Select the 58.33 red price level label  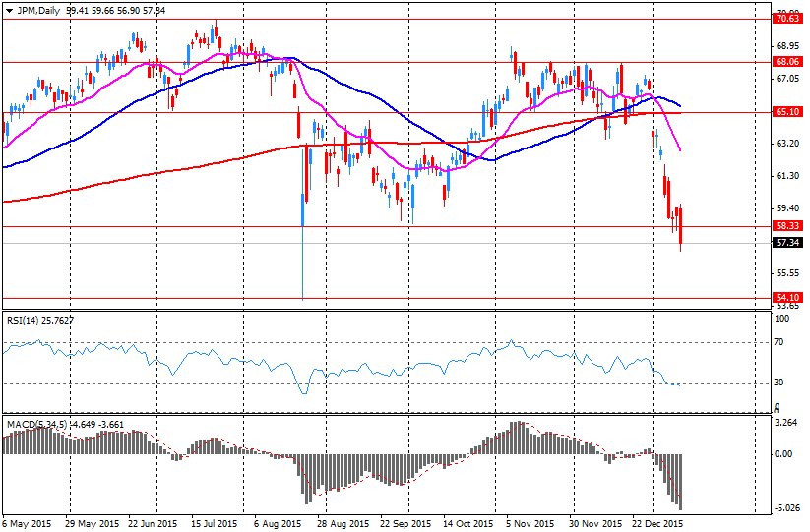787,226
